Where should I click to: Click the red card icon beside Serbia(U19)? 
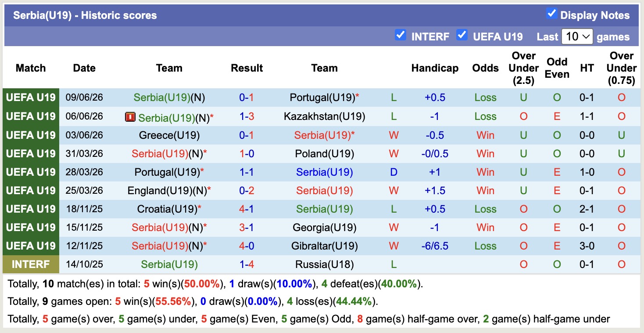tap(130, 117)
